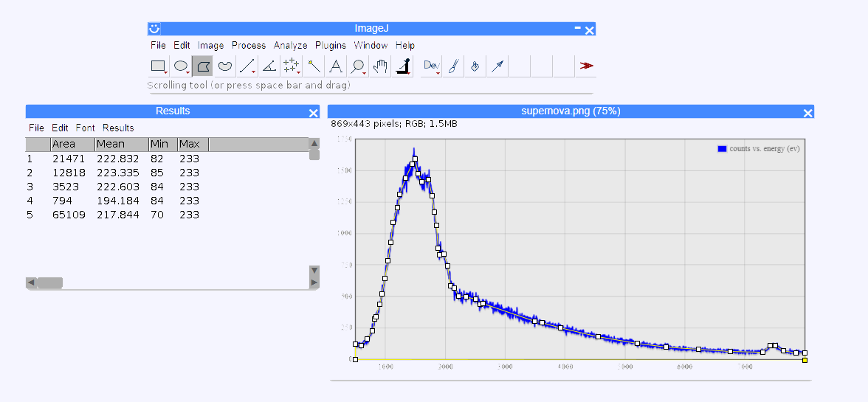
Task: Open the Dev developer menu dropdown
Action: click(432, 66)
